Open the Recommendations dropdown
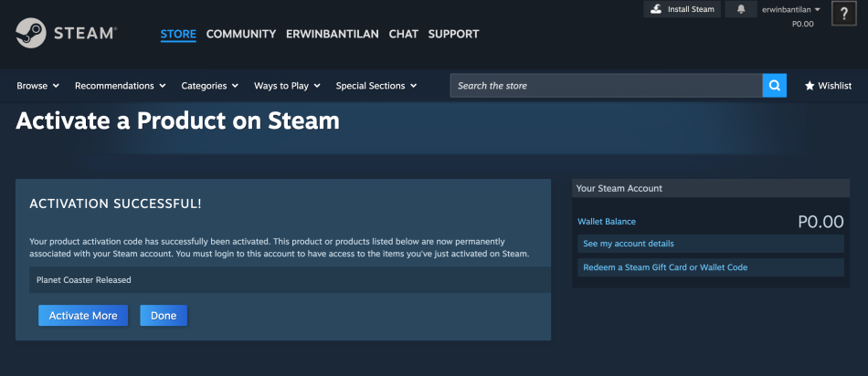868x376 pixels. tap(120, 86)
